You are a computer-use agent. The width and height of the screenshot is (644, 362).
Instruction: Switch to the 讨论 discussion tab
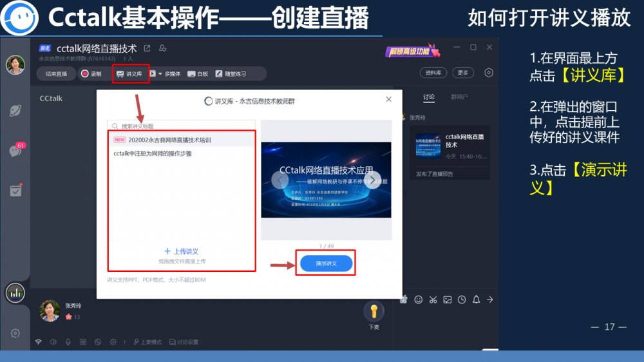tap(429, 97)
